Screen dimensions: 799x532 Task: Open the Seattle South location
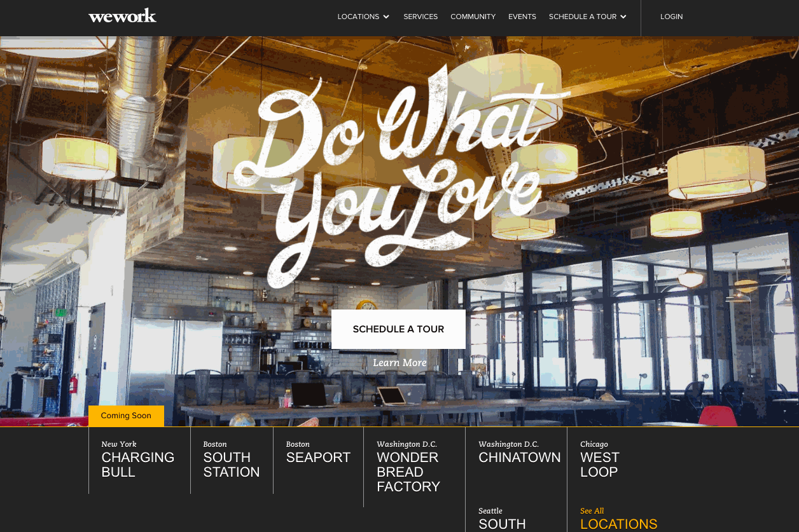[502, 519]
